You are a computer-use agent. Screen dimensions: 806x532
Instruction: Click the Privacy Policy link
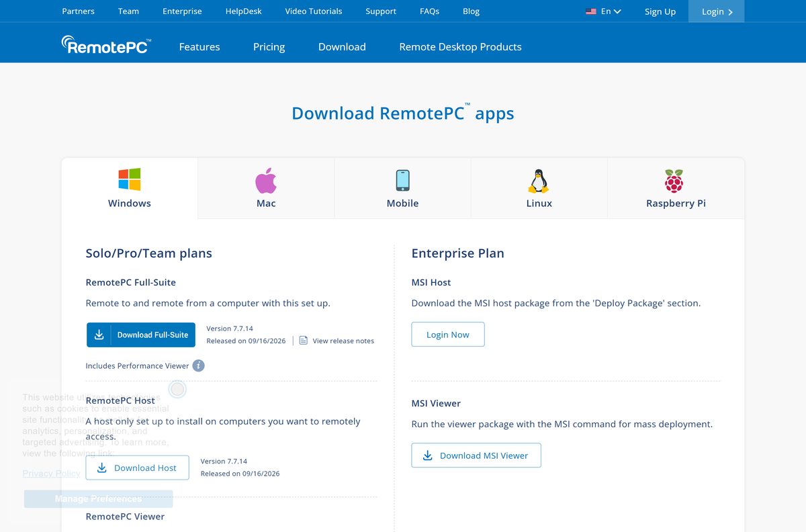[x=51, y=473]
